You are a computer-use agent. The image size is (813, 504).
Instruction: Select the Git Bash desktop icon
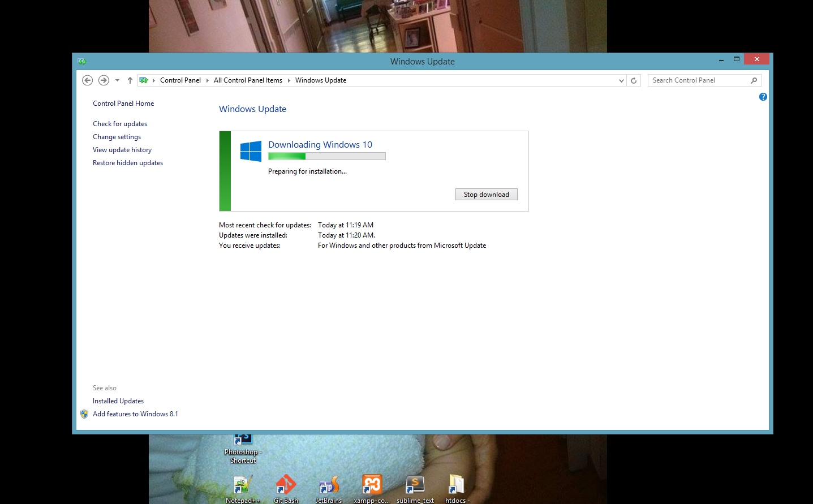click(286, 489)
